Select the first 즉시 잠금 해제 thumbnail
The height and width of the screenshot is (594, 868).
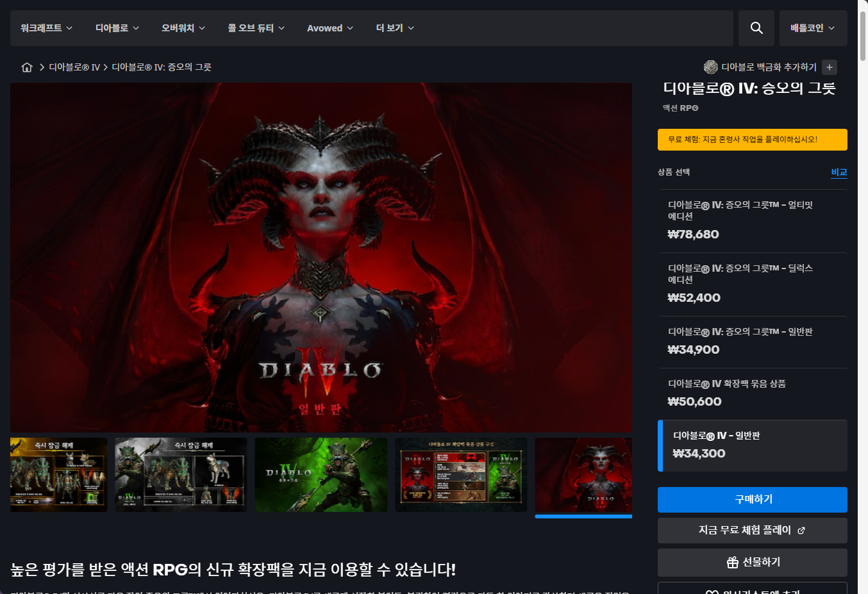59,475
